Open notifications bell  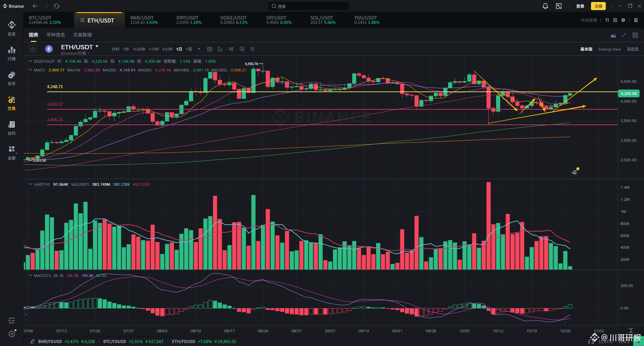545,6
